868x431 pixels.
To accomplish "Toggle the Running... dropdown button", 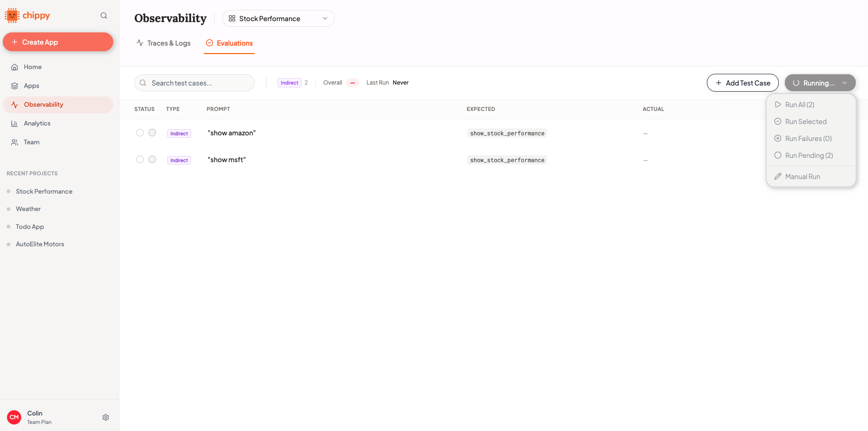I will pos(820,83).
